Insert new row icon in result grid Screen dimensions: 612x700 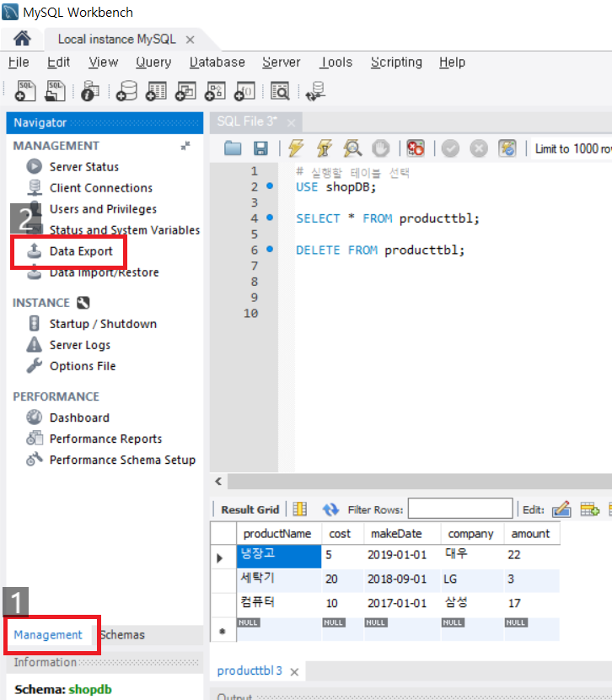tap(590, 509)
